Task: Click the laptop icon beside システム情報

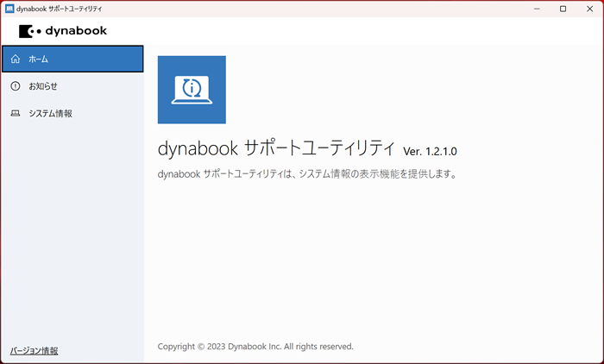Action: [x=16, y=113]
